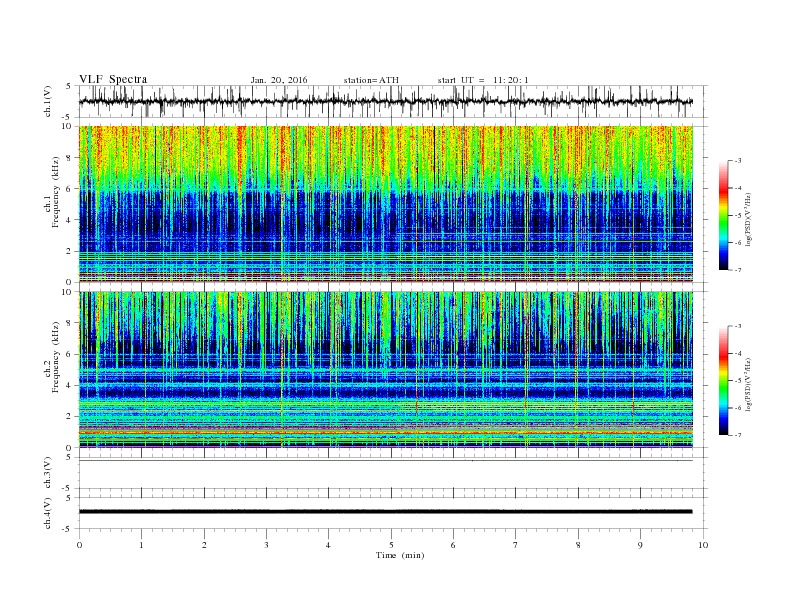Click the ch.1 spectrogram plot
792x612 pixels.
[386, 204]
